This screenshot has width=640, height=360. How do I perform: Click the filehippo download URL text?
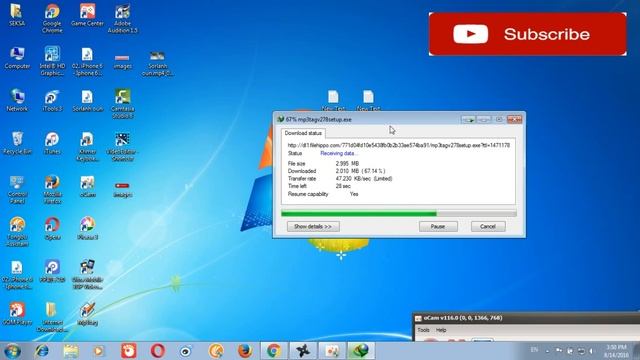tap(398, 145)
